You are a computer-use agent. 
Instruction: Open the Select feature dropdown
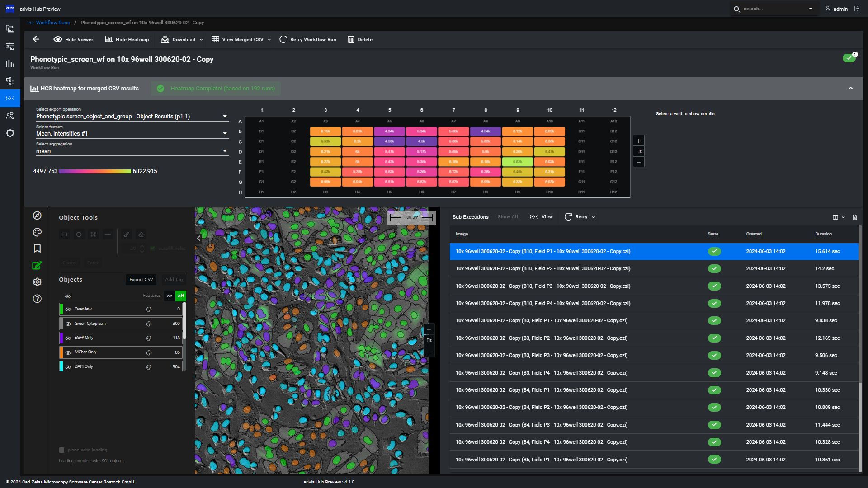tap(225, 133)
